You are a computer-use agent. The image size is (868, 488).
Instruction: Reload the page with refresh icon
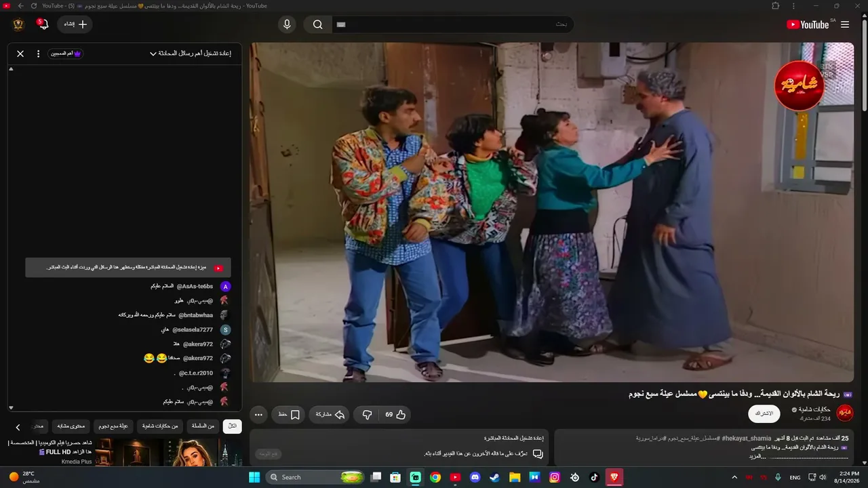pos(34,6)
